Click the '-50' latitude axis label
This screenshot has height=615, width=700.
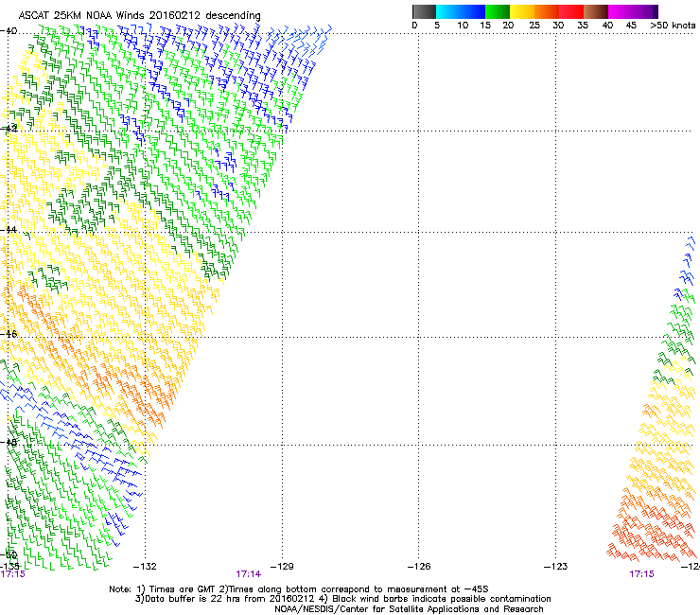[x=9, y=555]
